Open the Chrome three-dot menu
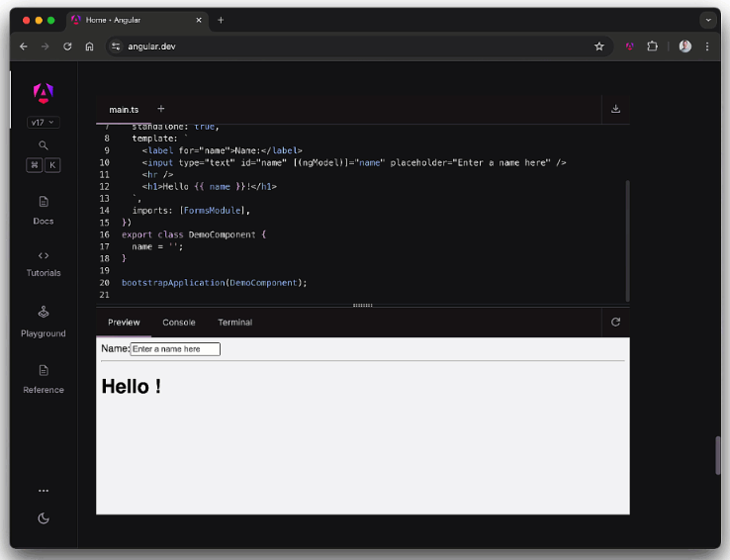This screenshot has width=730, height=560. click(707, 47)
